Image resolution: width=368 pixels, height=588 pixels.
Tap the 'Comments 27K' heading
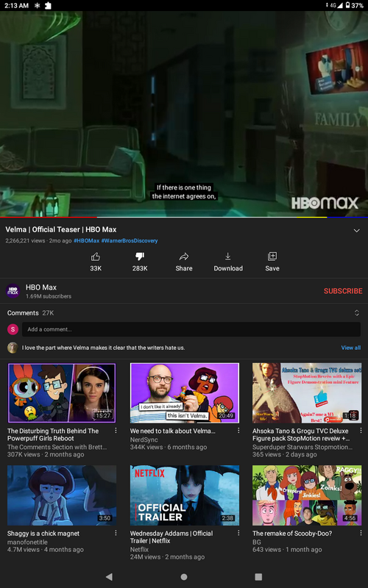30,313
